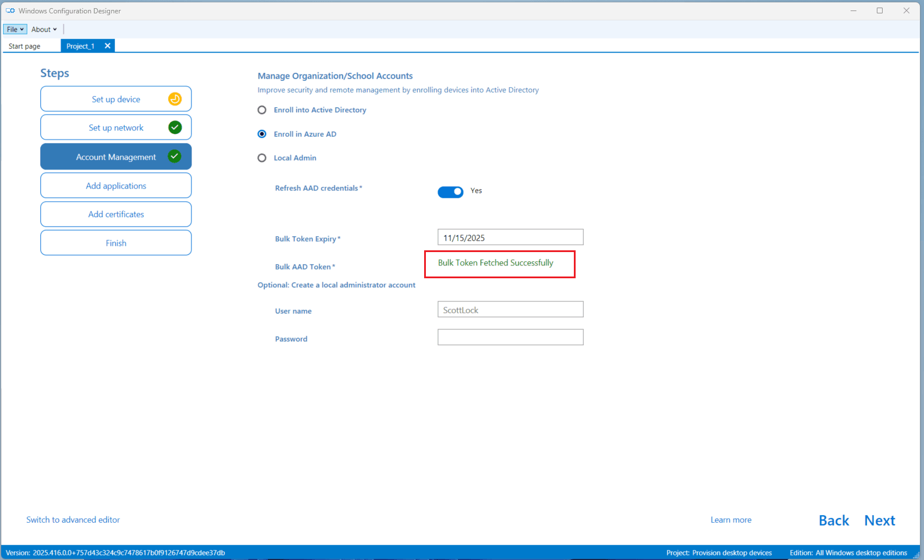
Task: Jump to the Finish step
Action: [116, 243]
